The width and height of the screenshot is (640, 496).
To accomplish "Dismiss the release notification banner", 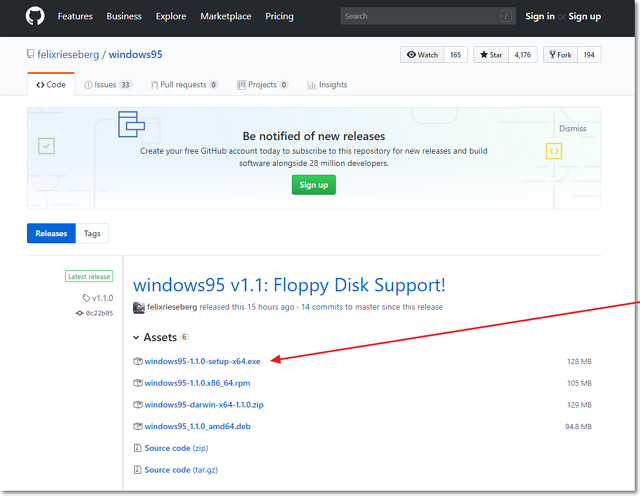I will point(572,129).
